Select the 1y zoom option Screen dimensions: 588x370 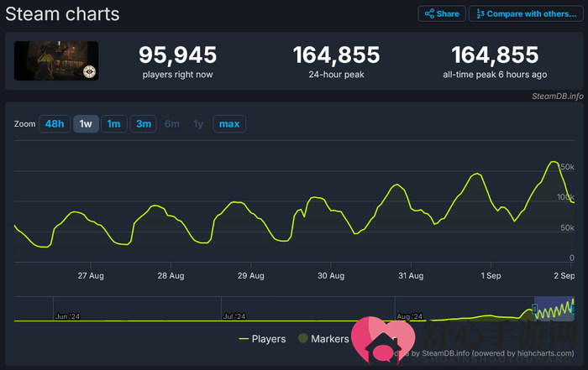click(x=198, y=124)
